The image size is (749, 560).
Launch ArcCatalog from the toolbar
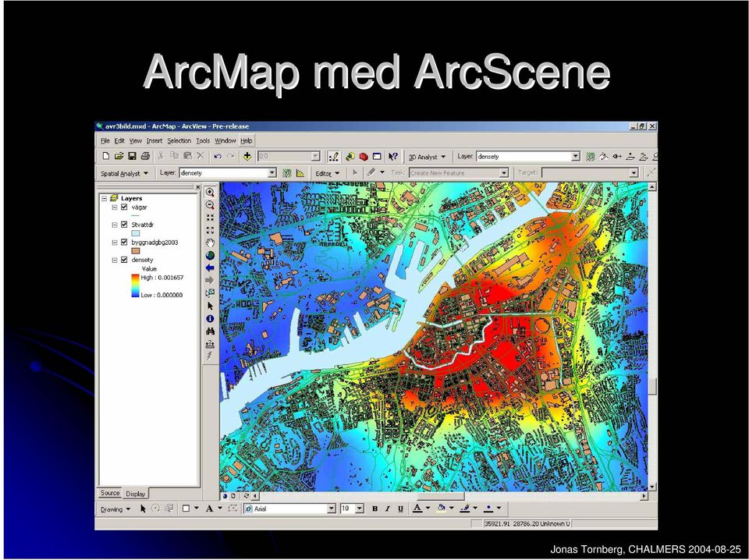350,156
